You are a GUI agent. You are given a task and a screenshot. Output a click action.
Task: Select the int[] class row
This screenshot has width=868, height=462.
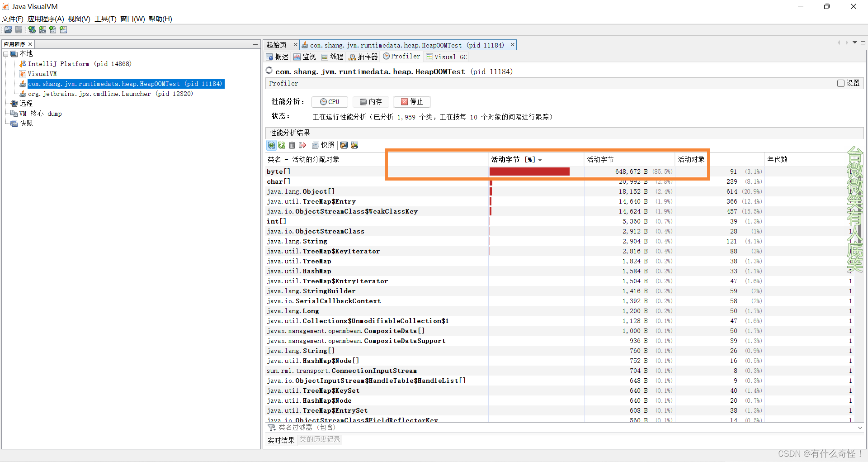(x=561, y=221)
